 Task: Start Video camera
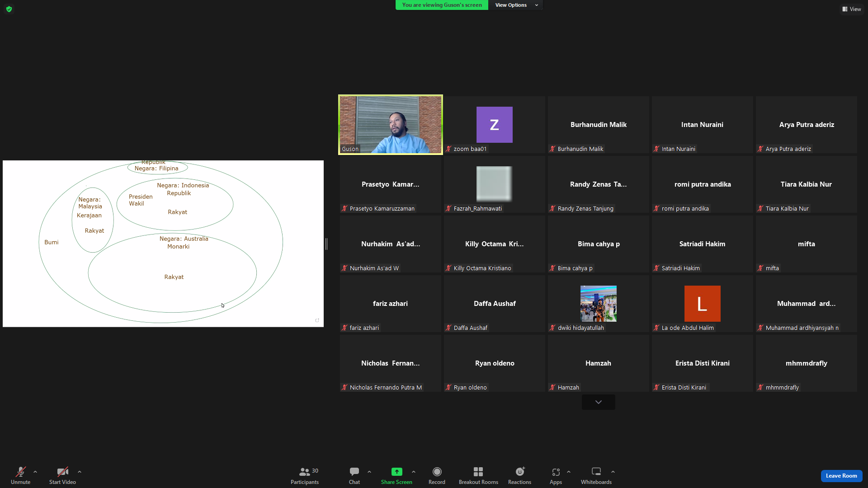click(62, 475)
